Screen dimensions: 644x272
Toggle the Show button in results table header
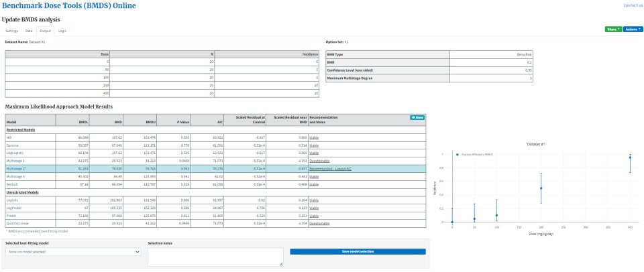point(417,117)
